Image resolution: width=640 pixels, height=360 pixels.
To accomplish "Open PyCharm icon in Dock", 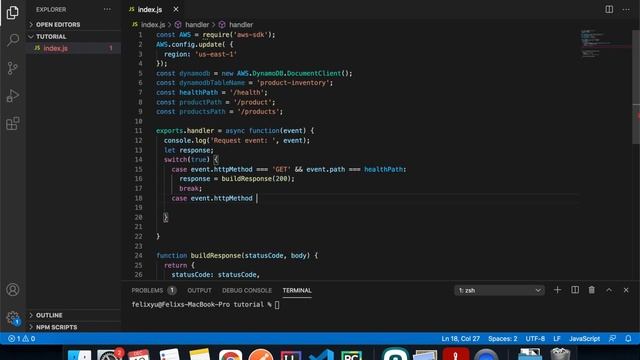I will point(351,354).
